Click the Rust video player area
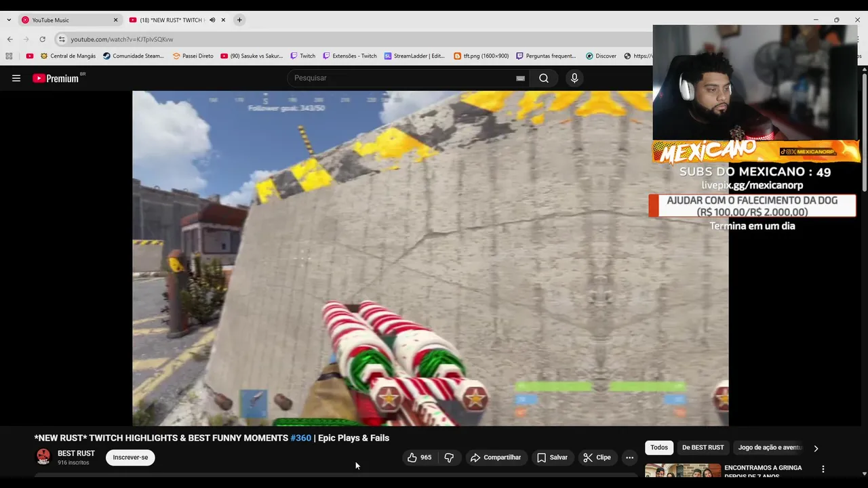Screen dimensions: 868x488 (x=430, y=258)
